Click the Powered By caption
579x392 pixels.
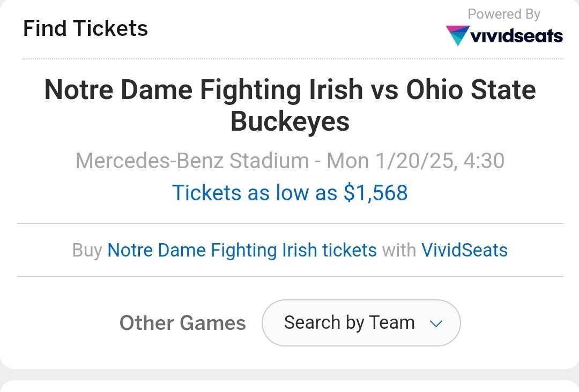tap(504, 14)
